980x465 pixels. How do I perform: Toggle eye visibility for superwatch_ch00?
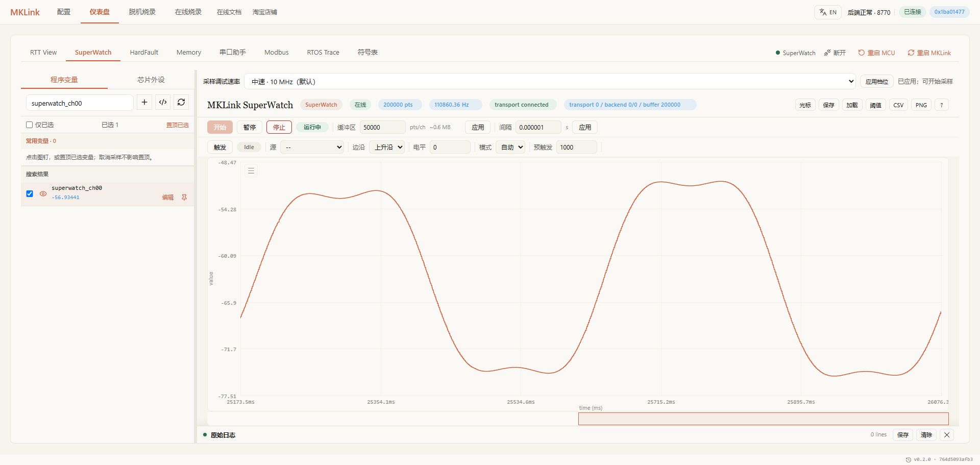point(43,194)
